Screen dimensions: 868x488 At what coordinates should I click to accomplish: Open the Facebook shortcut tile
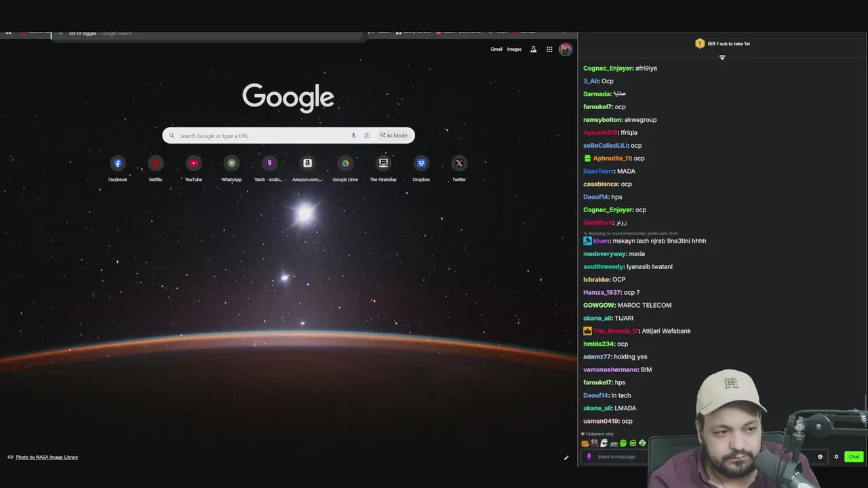(x=117, y=169)
